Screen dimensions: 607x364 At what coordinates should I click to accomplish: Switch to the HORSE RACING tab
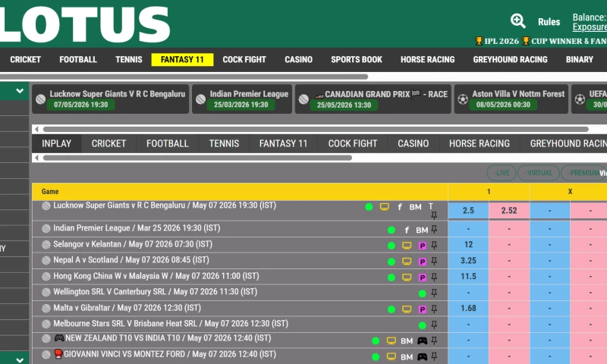pos(480,143)
